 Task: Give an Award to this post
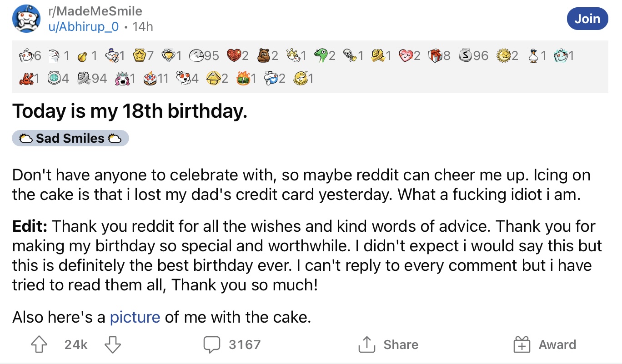[x=544, y=345]
